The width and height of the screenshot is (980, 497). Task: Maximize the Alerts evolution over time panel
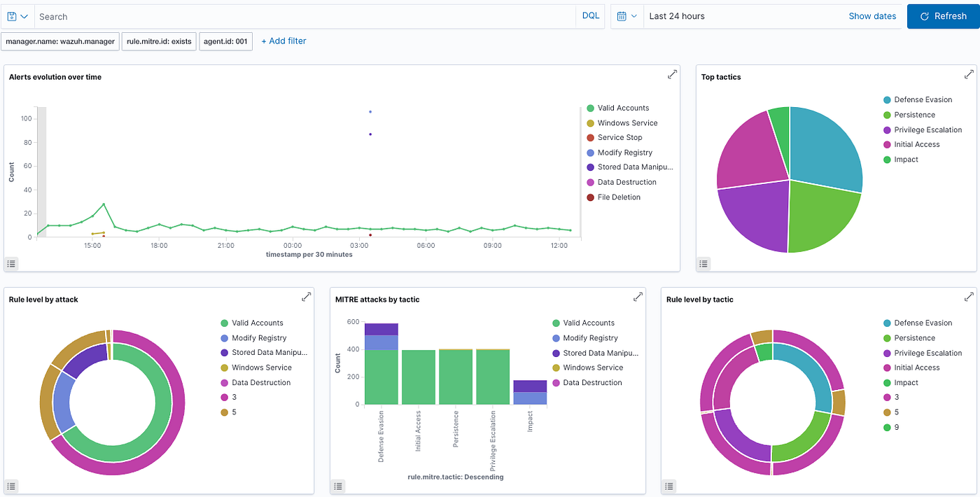[672, 74]
